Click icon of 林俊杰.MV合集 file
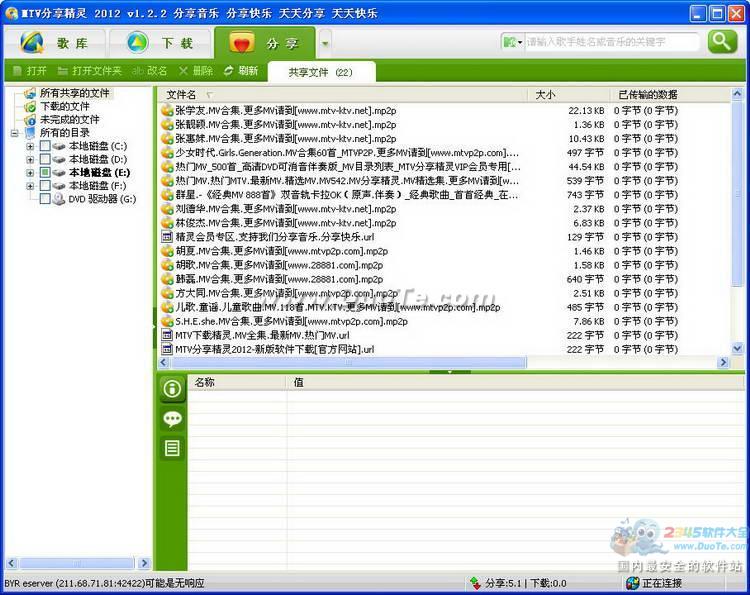Viewport: 750px width, 595px height. (x=167, y=223)
